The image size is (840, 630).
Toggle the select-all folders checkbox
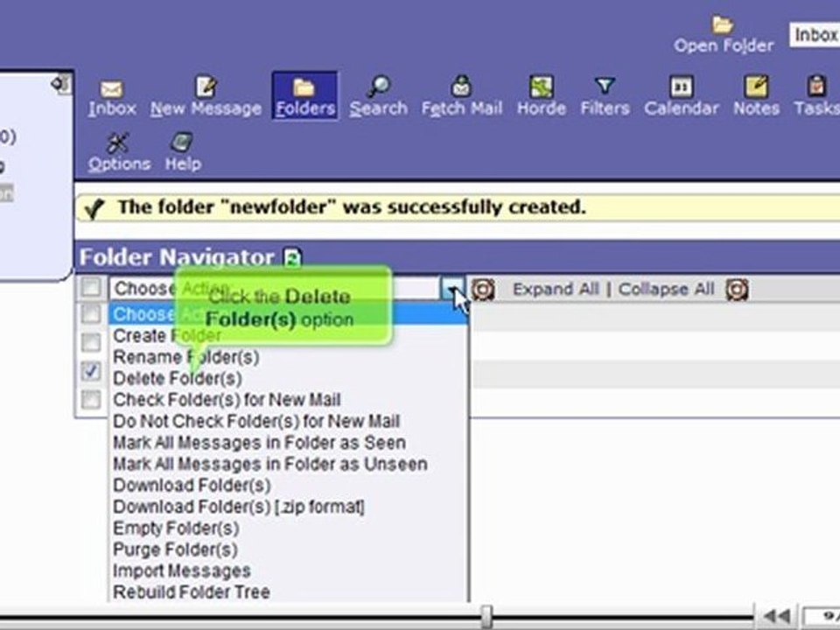point(90,288)
